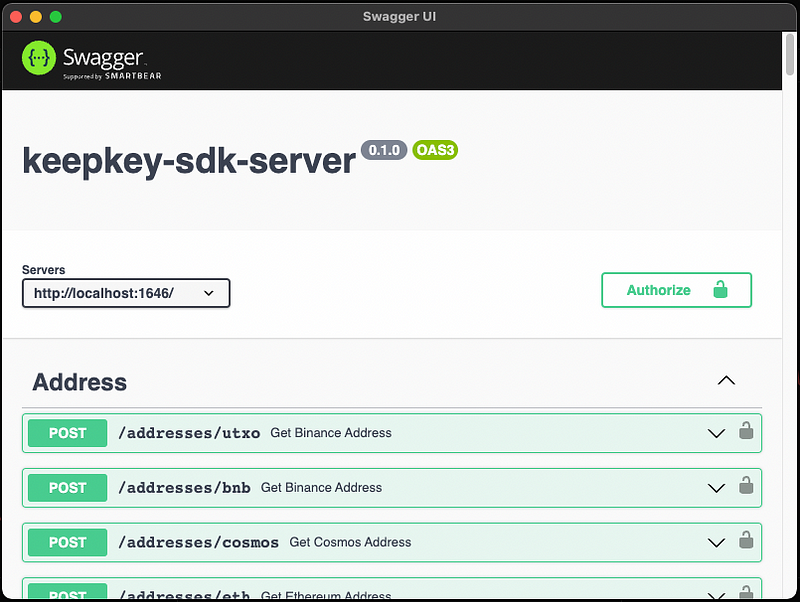Click the 0.1.0 version badge
Viewport: 800px width, 602px height.
tap(384, 149)
